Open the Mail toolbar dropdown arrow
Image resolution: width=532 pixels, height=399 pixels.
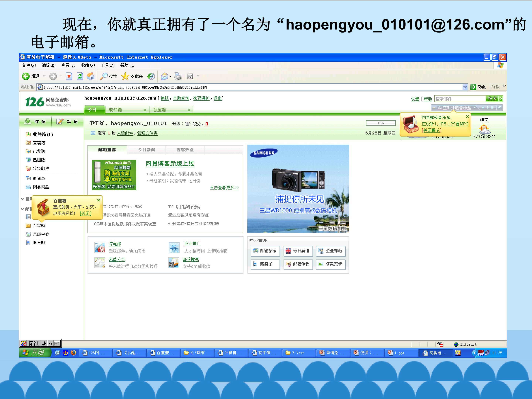click(x=170, y=76)
